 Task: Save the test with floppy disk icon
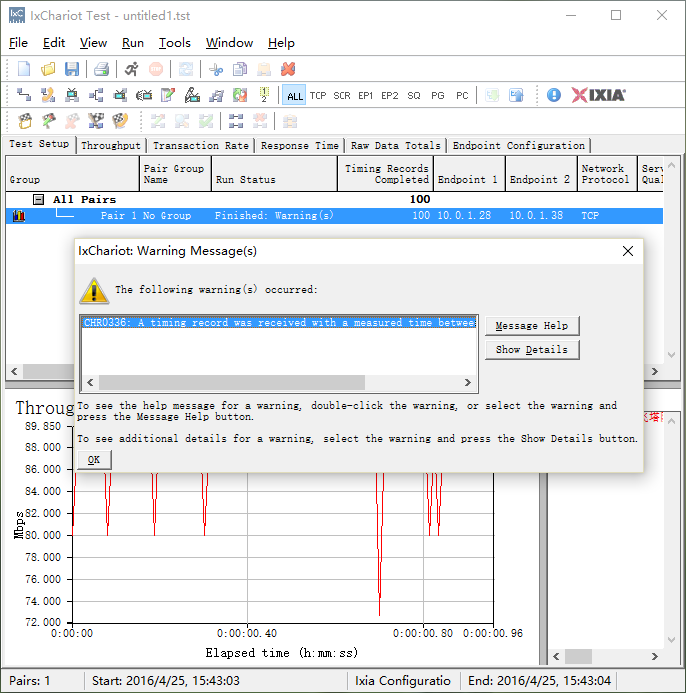[x=72, y=69]
